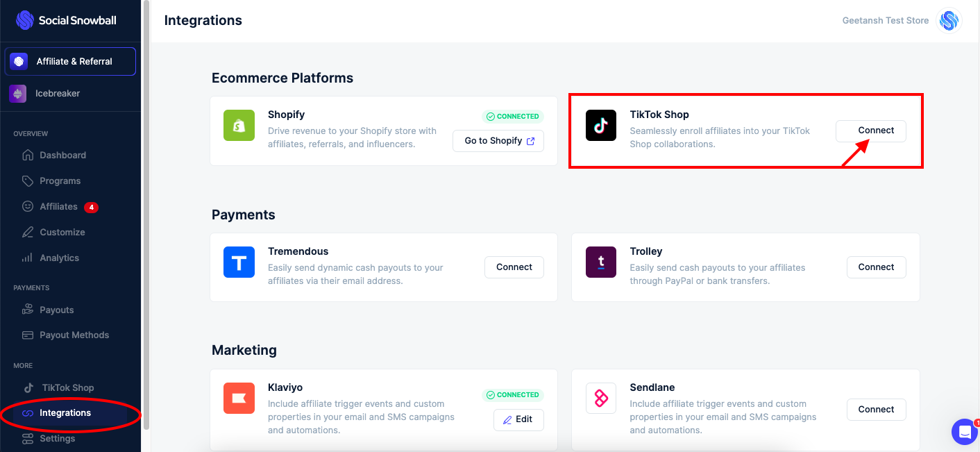Click the Programs tag icon
The width and height of the screenshot is (980, 452).
(x=28, y=181)
